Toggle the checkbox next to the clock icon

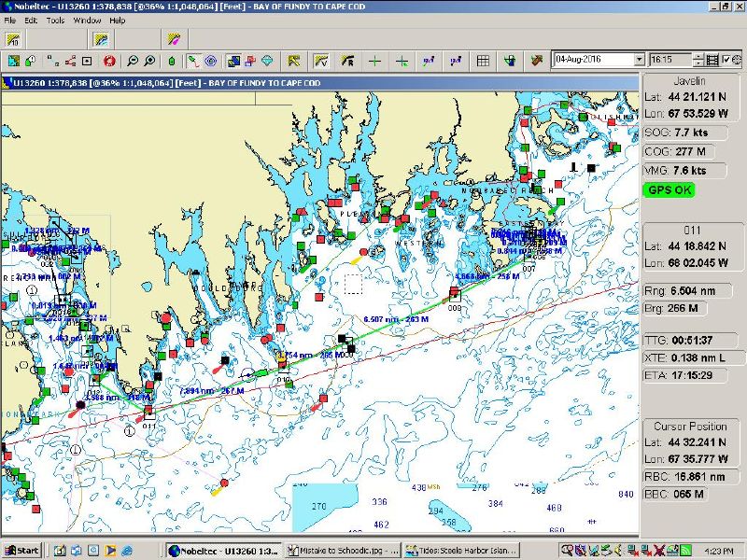pyautogui.click(x=726, y=60)
